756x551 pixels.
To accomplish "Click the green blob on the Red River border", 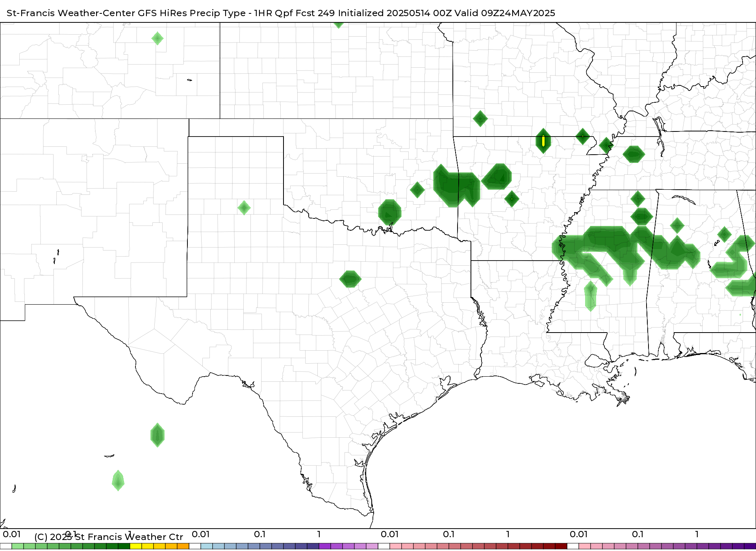I will [x=389, y=213].
